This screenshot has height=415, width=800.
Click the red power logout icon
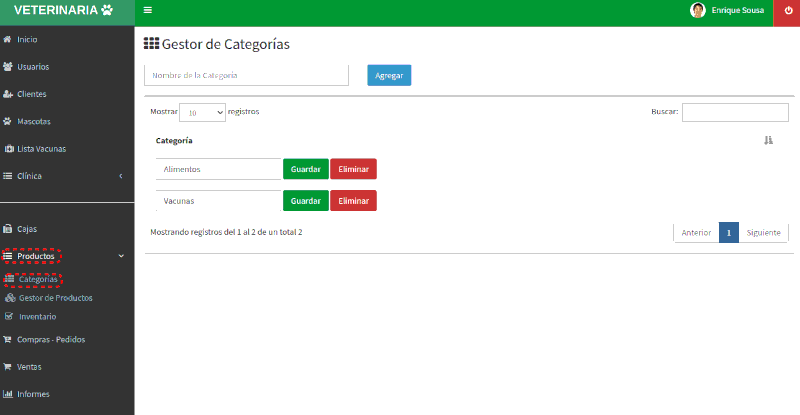click(x=786, y=10)
